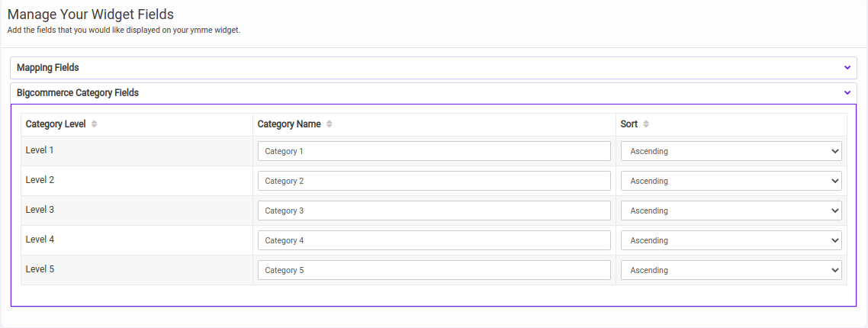Click sort icon next to Category Level

pos(94,124)
